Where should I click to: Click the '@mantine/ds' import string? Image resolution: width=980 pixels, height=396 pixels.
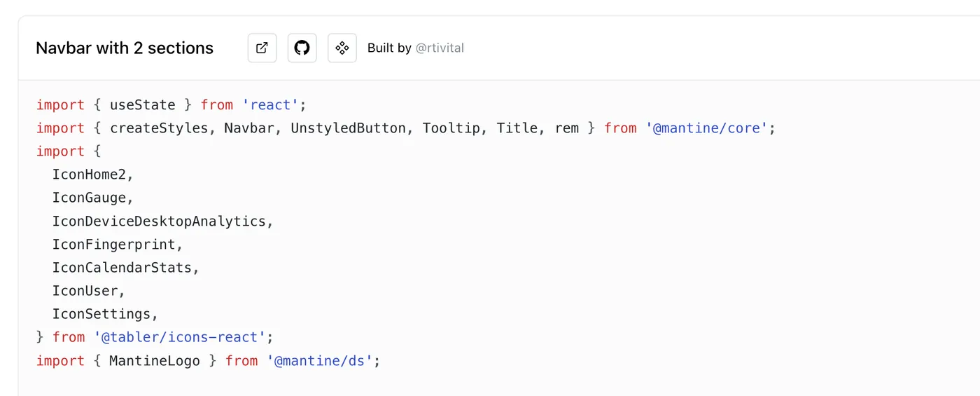[x=323, y=360]
